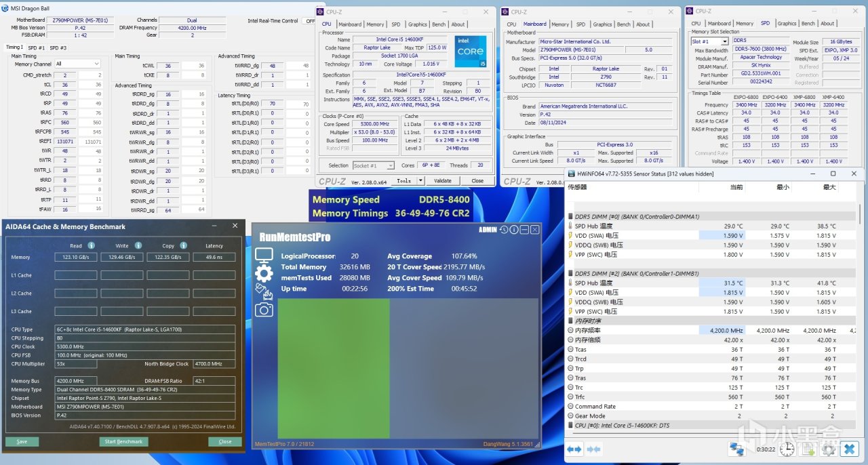
Task: Open RunMemtestPro history clock icon
Action: click(x=504, y=230)
